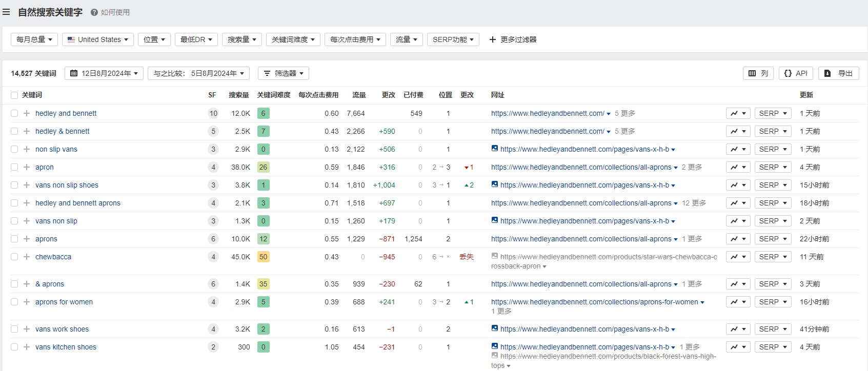Click plus icon next to chewbacca
Screen dimensions: 868x371
point(27,257)
